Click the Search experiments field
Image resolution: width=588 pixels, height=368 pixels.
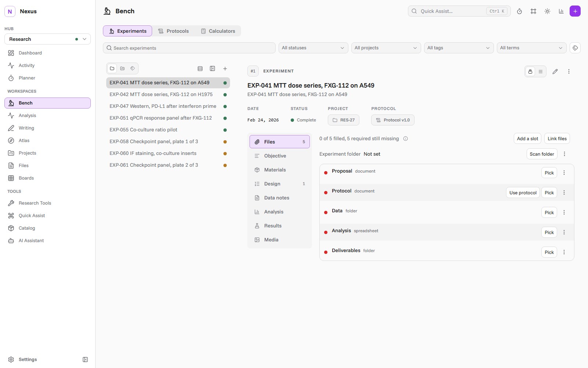point(189,48)
